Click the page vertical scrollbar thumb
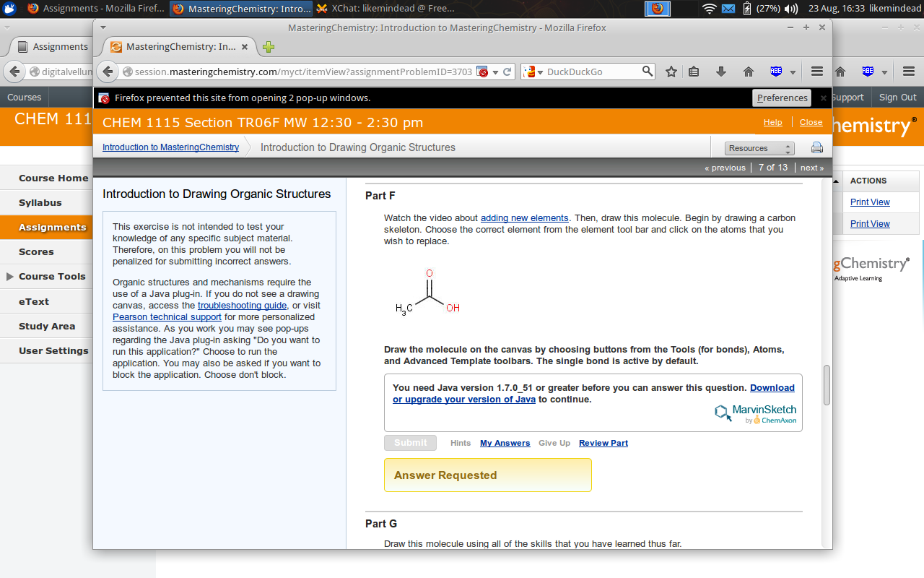924x578 pixels. click(x=827, y=386)
